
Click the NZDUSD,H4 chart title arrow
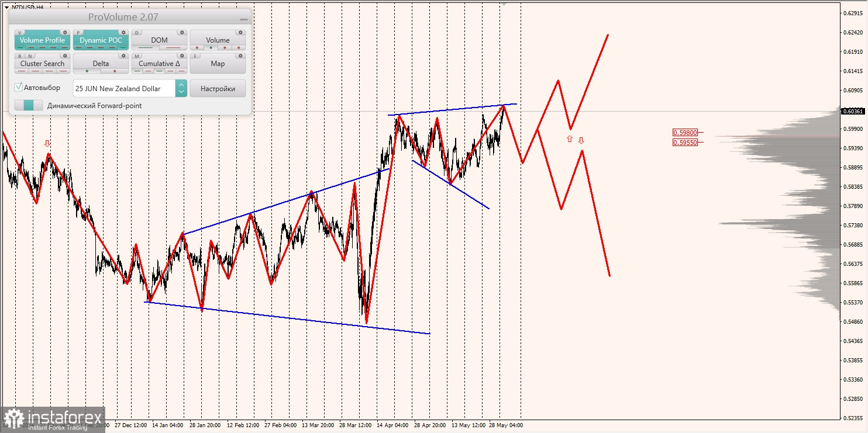(x=6, y=7)
